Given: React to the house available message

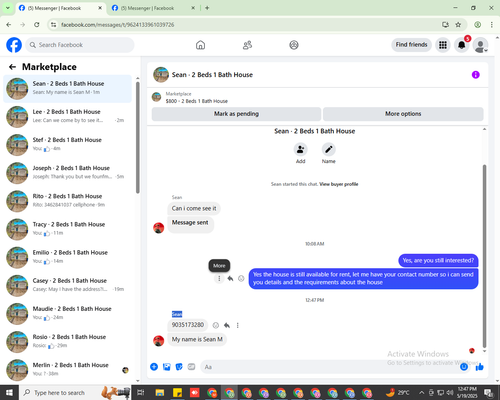Looking at the screenshot, I should click(241, 278).
